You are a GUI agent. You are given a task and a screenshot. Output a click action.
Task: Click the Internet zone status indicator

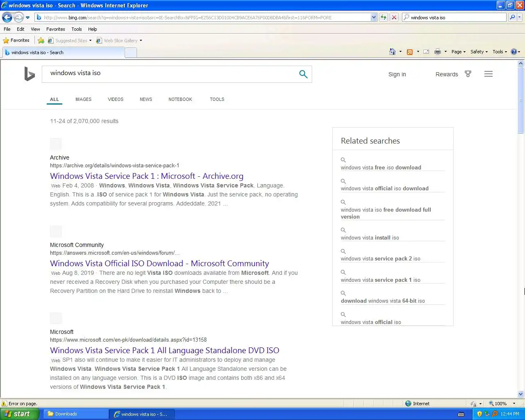click(x=418, y=404)
